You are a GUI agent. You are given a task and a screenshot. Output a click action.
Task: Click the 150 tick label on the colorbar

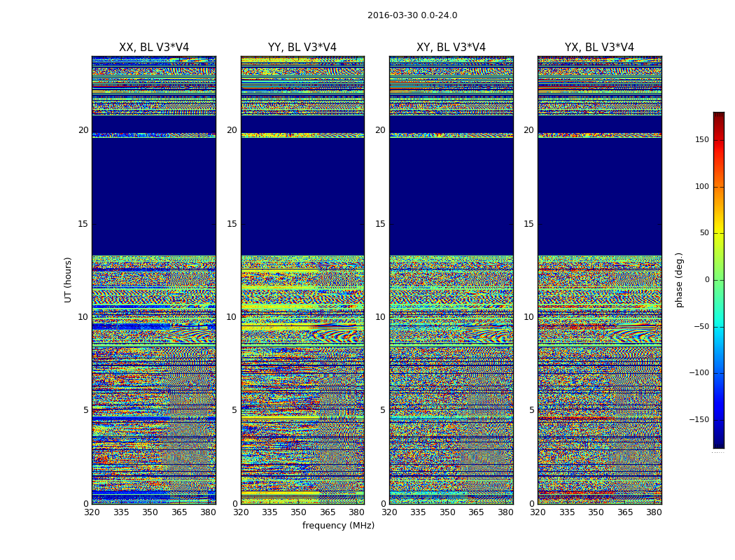701,139
